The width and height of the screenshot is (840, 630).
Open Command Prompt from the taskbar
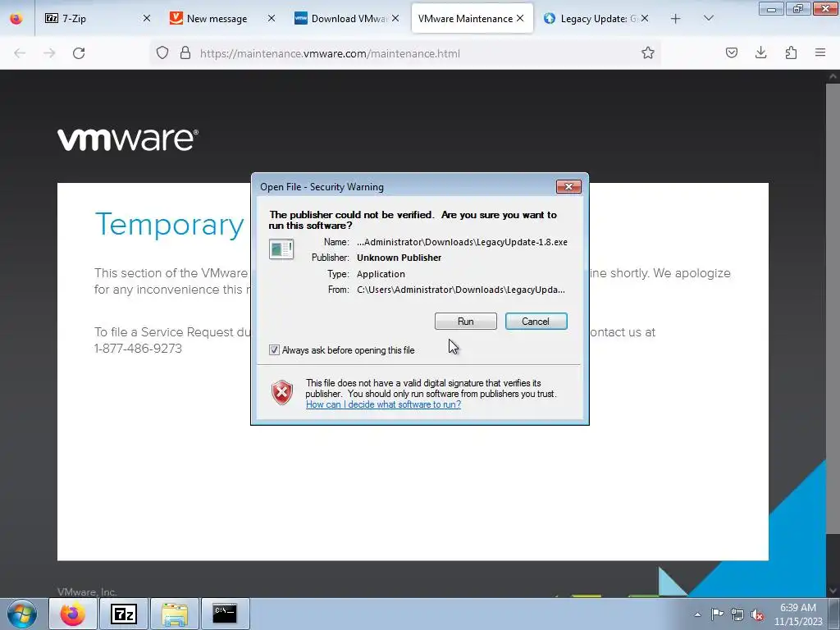(225, 614)
